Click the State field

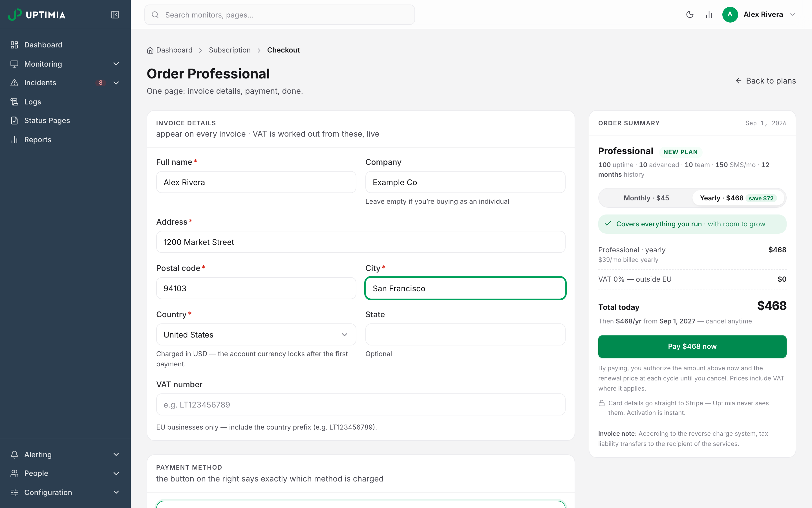[x=465, y=334]
